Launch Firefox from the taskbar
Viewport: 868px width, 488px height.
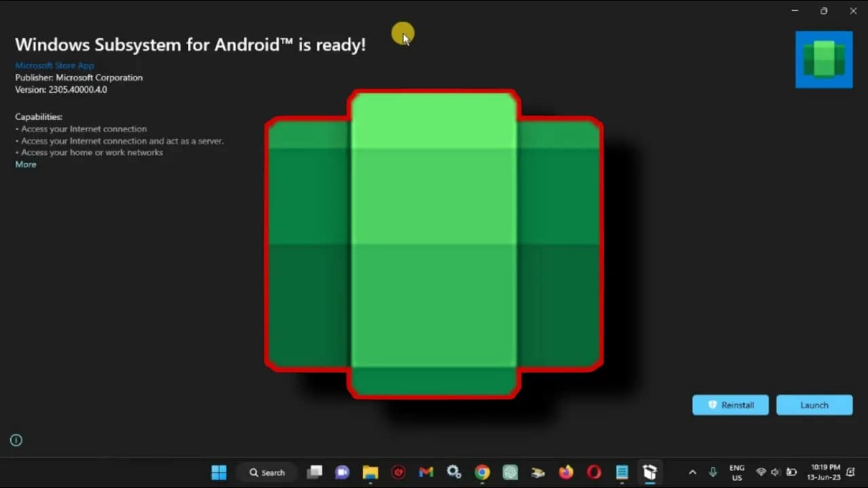(x=566, y=472)
